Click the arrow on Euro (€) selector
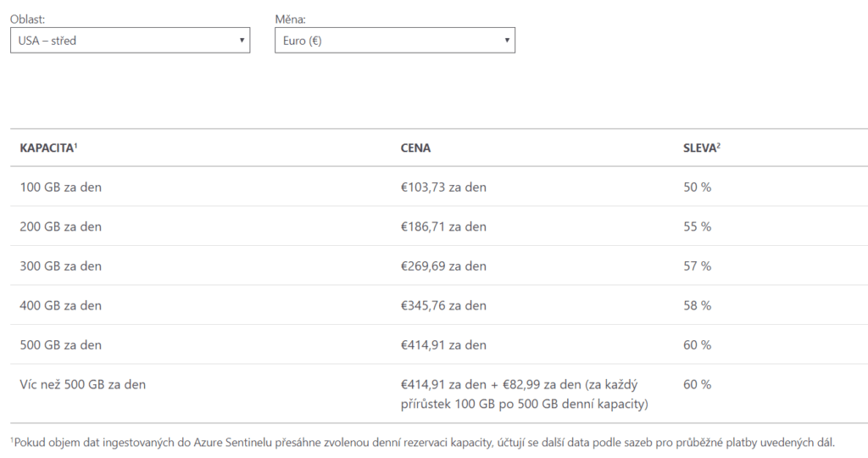Image resolution: width=868 pixels, height=458 pixels. [x=507, y=40]
